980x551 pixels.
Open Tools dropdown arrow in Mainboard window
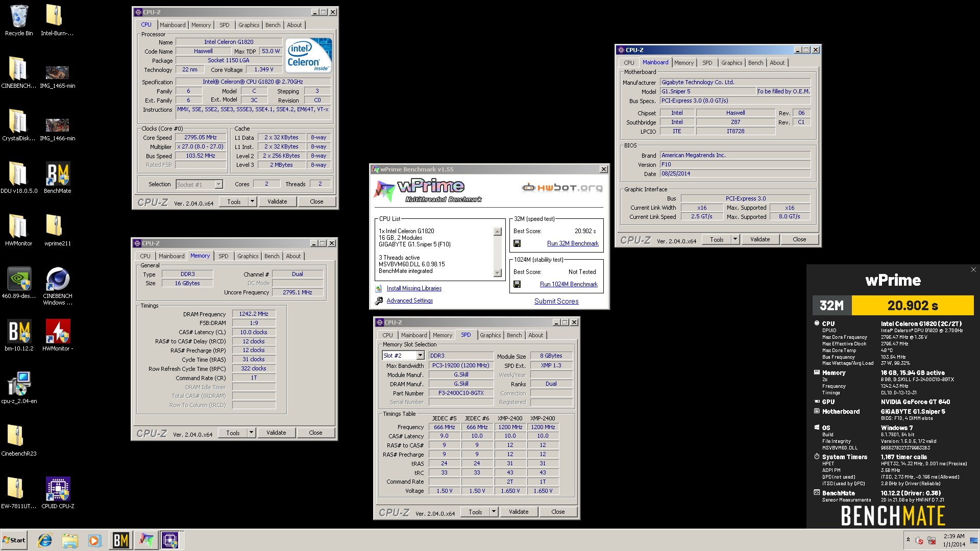(x=734, y=239)
